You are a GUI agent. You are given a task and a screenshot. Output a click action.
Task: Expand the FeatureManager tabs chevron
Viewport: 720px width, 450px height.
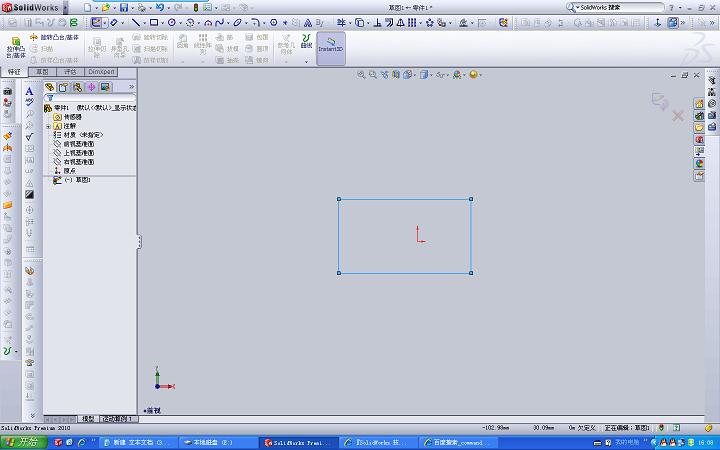(x=132, y=87)
